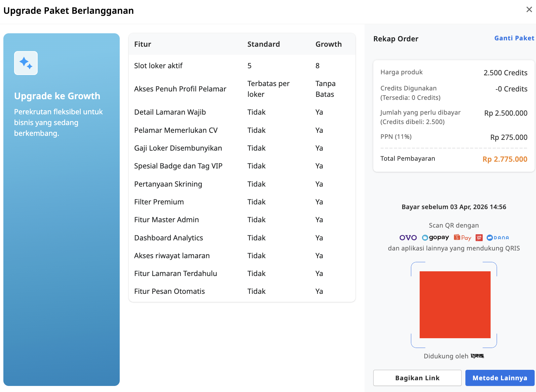This screenshot has width=536, height=392.
Task: Click Spesial Badge dan Tag VIP label
Action: point(178,166)
